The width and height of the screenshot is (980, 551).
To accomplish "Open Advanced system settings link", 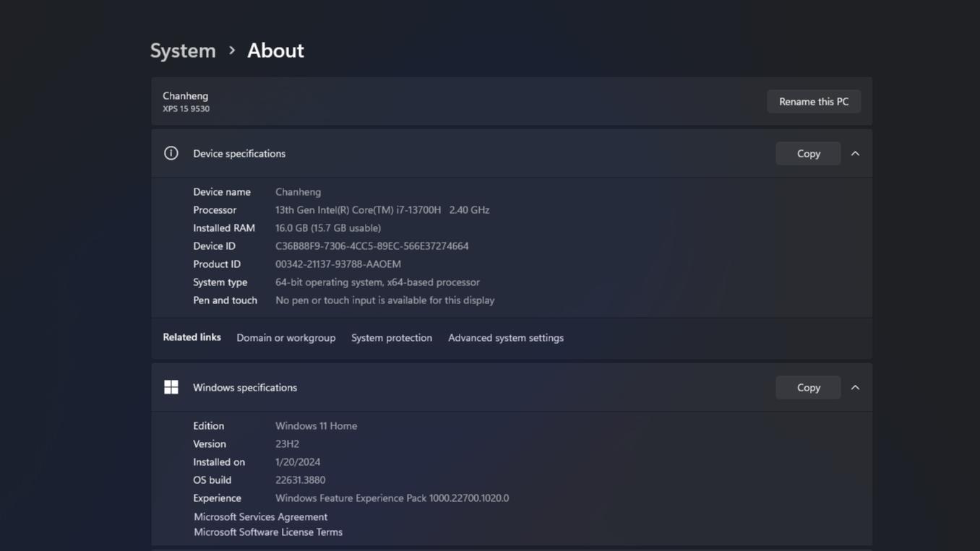I will pyautogui.click(x=506, y=337).
